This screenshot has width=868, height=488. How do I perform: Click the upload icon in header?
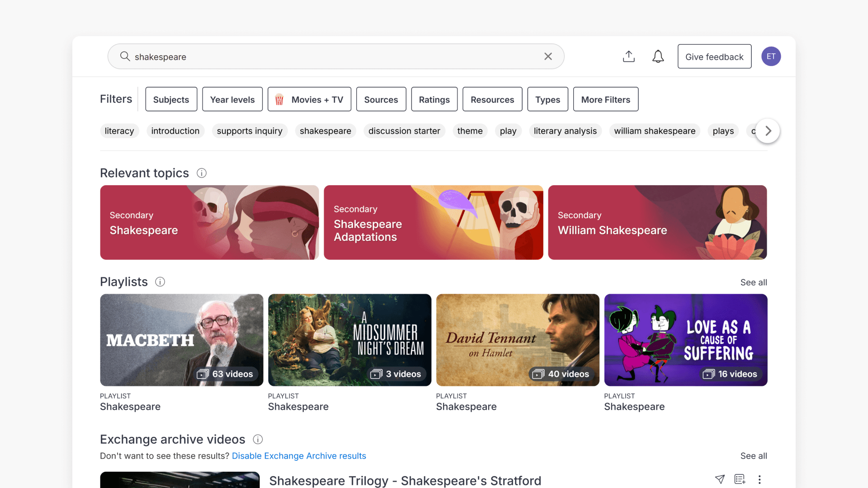click(x=628, y=56)
